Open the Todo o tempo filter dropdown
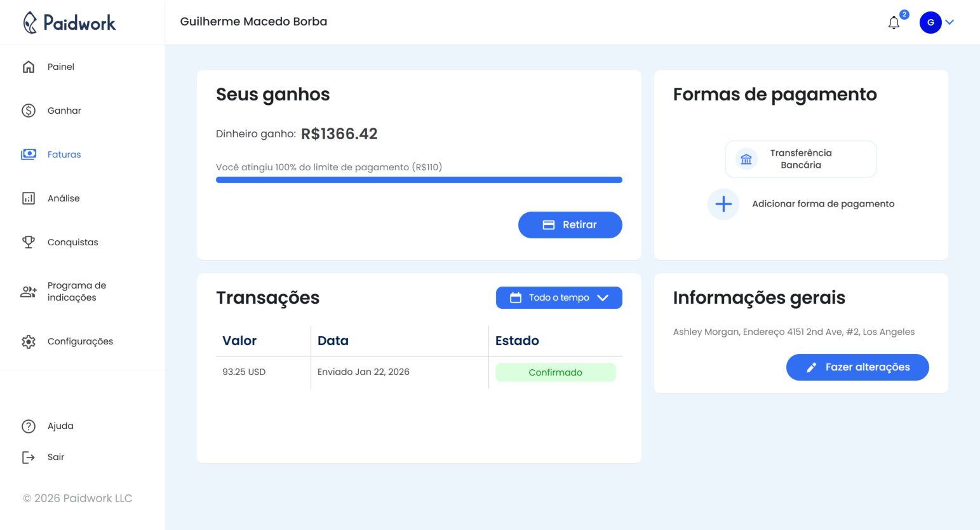Viewport: 980px width, 530px height. [x=558, y=297]
